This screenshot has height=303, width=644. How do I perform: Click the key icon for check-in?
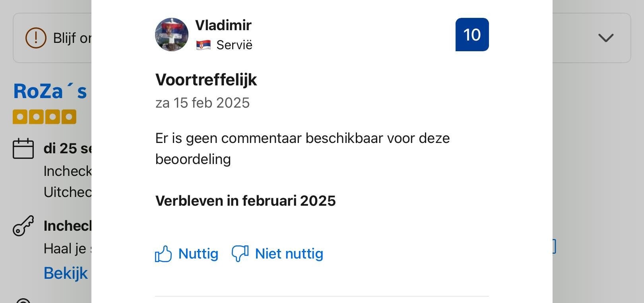(x=23, y=226)
